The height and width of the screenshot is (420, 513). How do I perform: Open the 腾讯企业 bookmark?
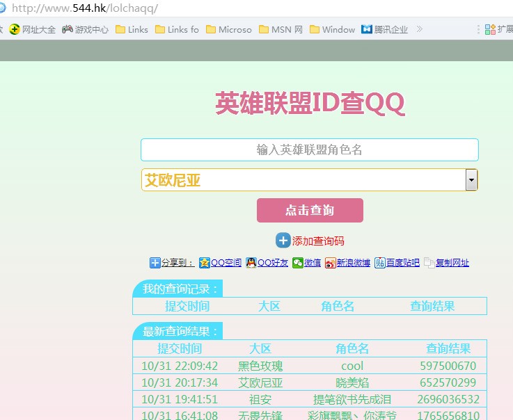384,29
